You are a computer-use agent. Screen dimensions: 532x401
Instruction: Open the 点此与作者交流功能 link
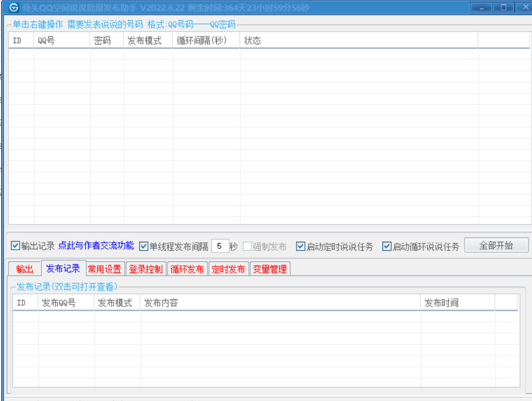pos(96,246)
